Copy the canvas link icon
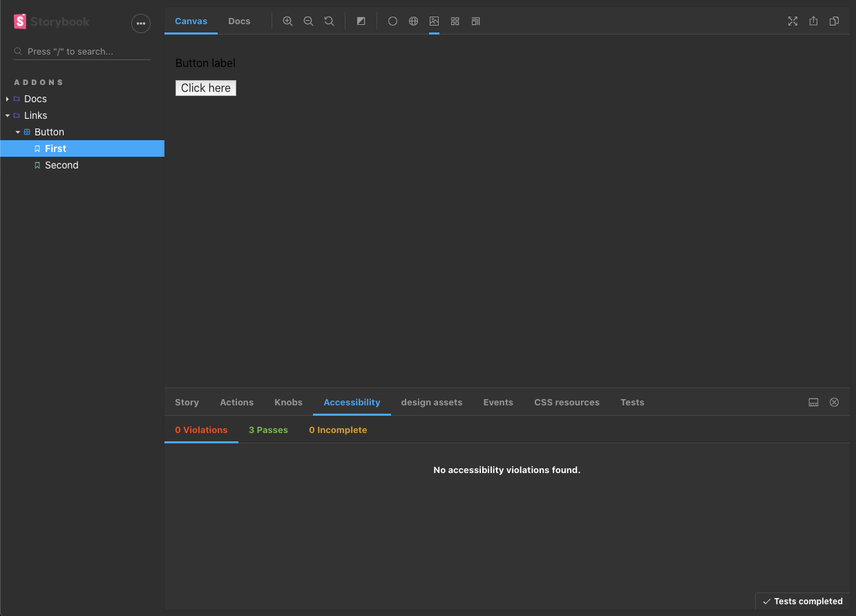Screen dimensions: 856x616 coord(834,21)
